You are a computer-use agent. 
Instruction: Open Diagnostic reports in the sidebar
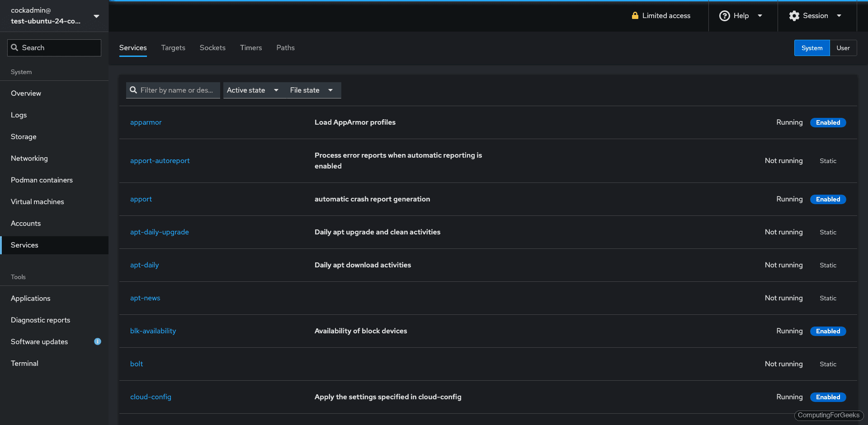[x=40, y=320]
